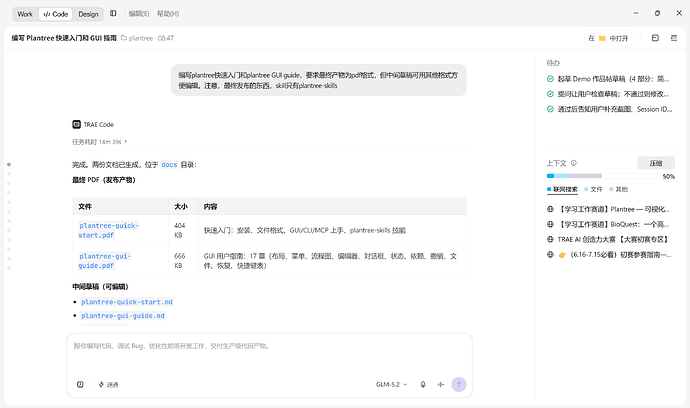Select the 其他 context tab

[x=619, y=189]
